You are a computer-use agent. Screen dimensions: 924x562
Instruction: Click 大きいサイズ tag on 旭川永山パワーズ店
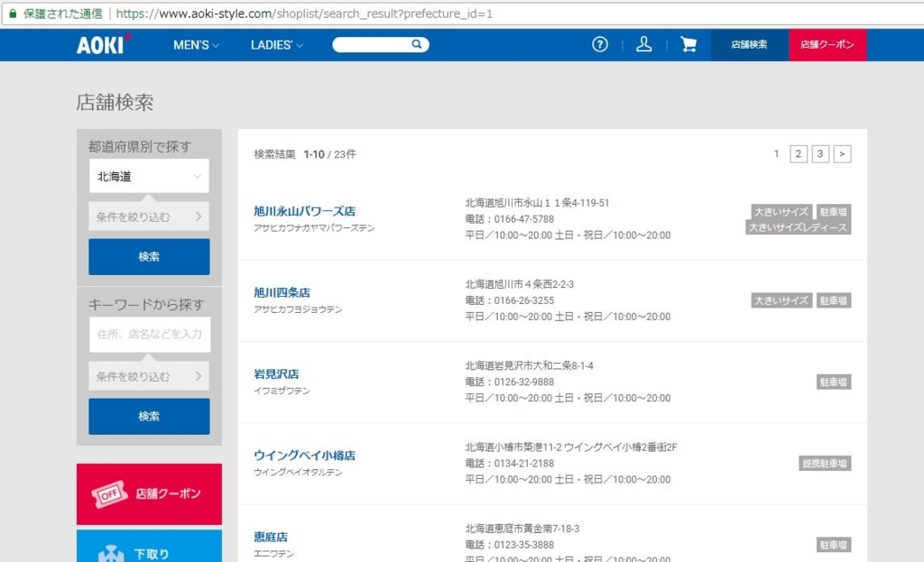coord(781,211)
